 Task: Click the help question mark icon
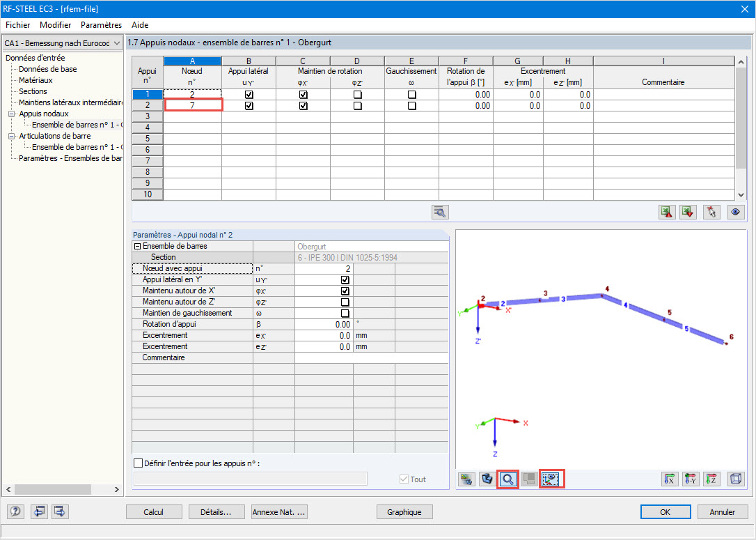coord(15,511)
